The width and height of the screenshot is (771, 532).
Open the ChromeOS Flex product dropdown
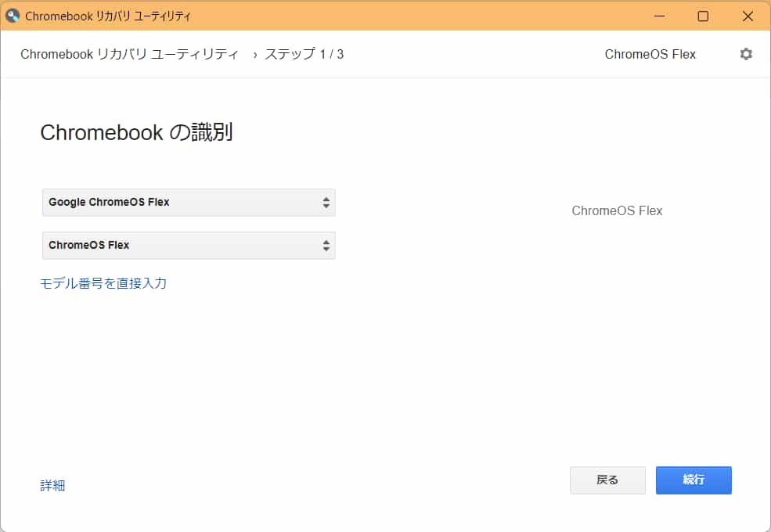click(x=189, y=246)
